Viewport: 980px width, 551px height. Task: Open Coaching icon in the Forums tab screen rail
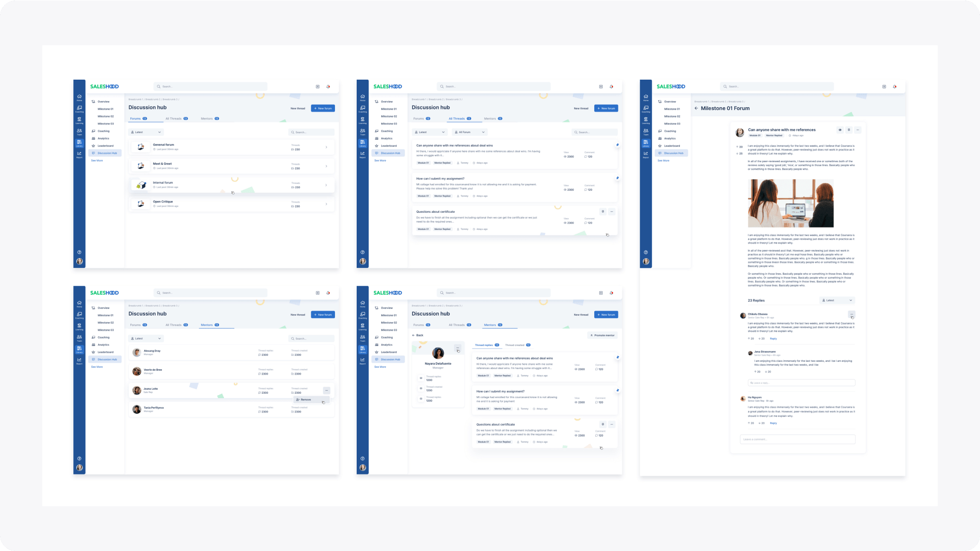tap(79, 109)
